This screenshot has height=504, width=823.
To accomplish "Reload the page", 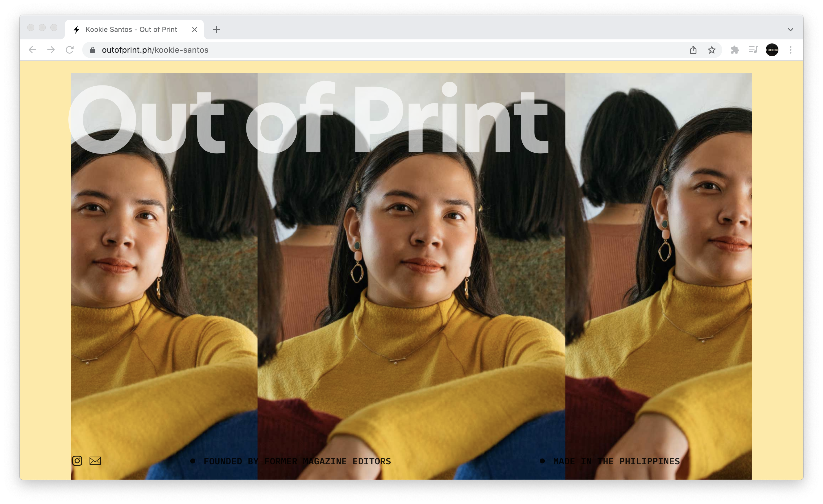I will [70, 50].
